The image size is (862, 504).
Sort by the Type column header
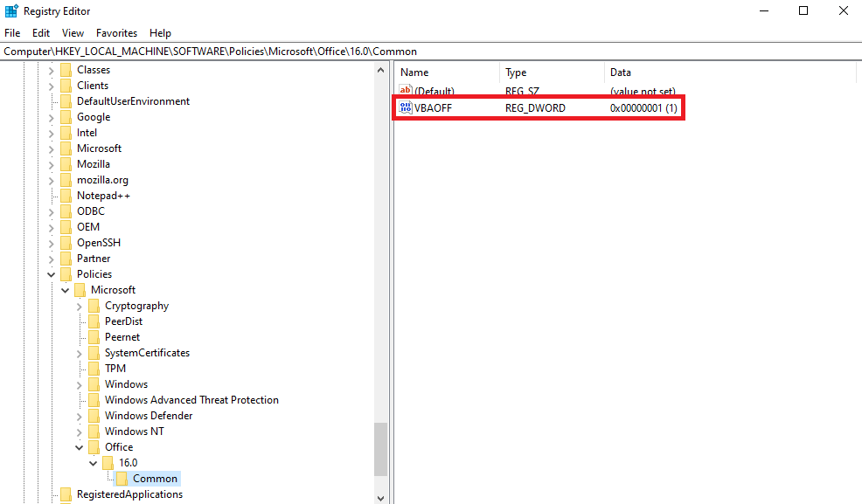(552, 72)
